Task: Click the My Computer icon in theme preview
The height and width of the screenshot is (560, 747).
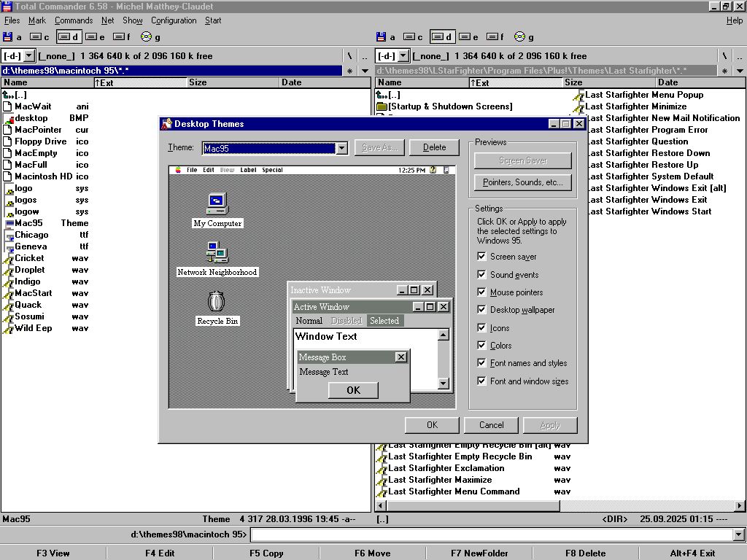Action: (217, 203)
